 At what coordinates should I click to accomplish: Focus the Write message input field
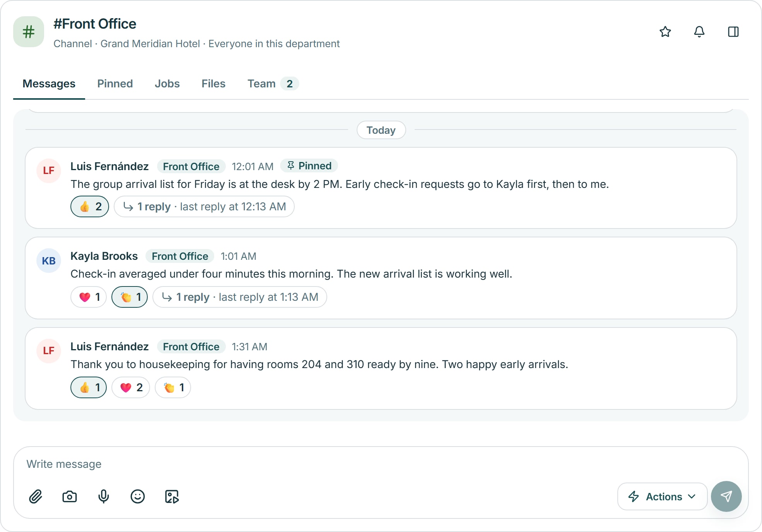point(381,464)
